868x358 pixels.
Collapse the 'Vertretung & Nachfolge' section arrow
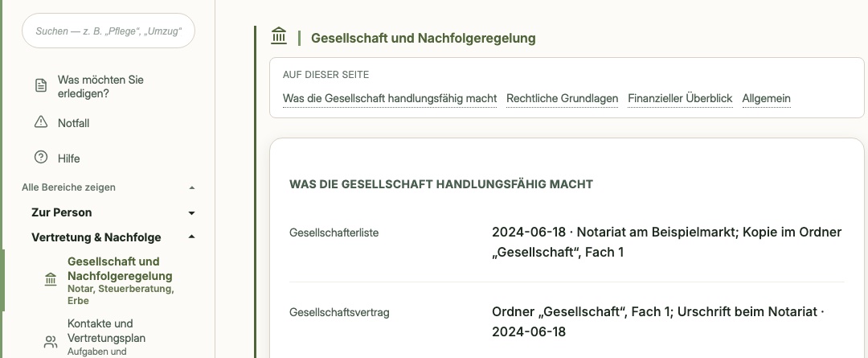pyautogui.click(x=191, y=237)
